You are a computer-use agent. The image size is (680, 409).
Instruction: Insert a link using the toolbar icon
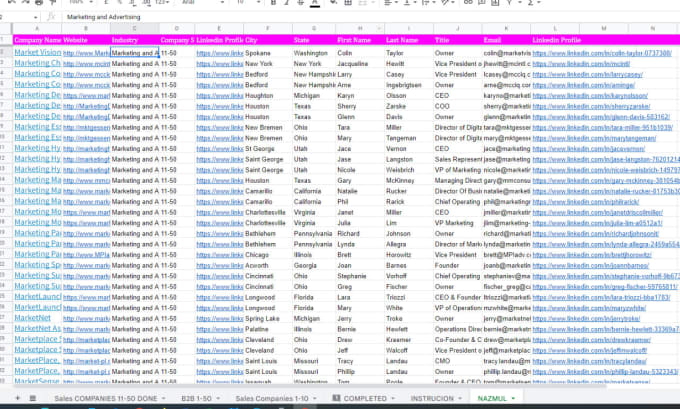point(468,2)
